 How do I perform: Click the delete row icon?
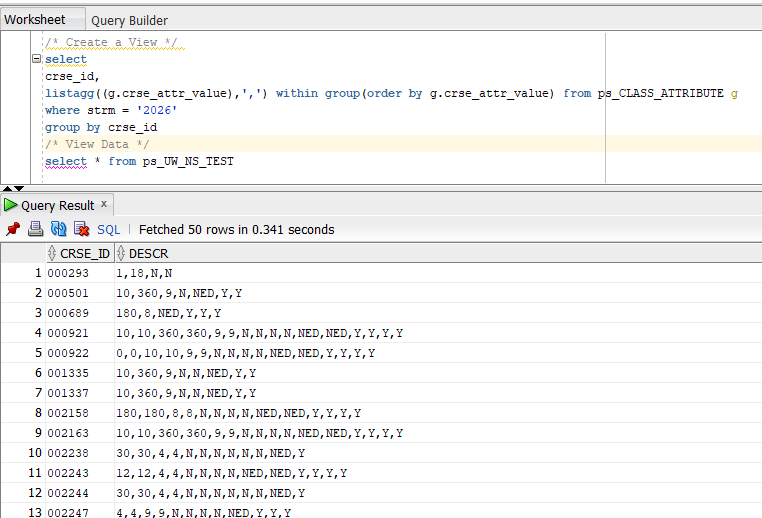pyautogui.click(x=82, y=229)
